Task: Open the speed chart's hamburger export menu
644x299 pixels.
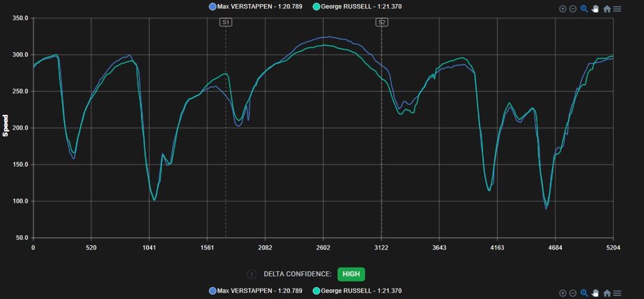Action: 617,8
